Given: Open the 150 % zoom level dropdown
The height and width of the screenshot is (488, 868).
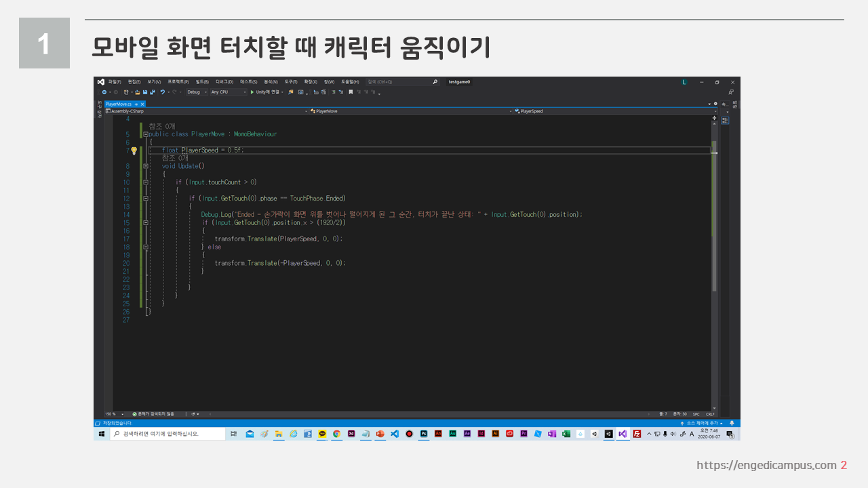Looking at the screenshot, I should (114, 414).
